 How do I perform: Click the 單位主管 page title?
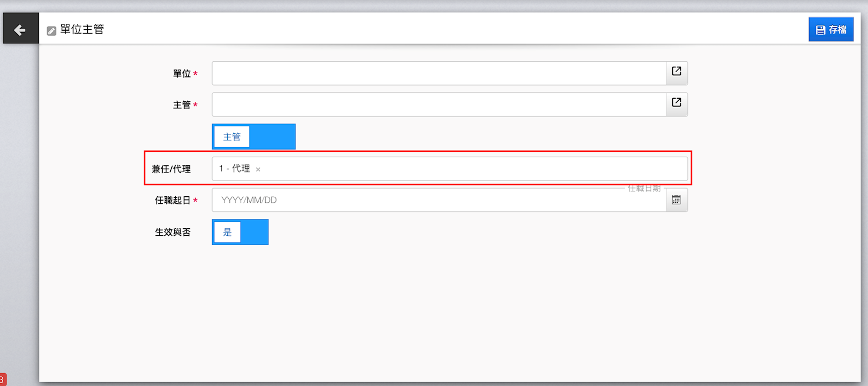(82, 29)
